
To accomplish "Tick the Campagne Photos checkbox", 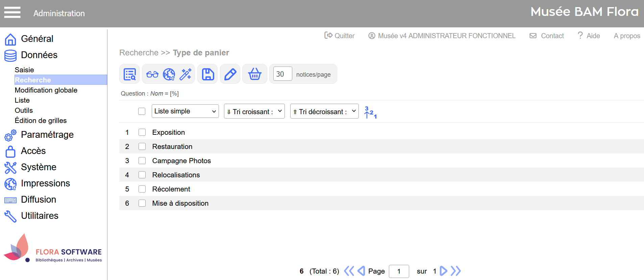I will point(142,161).
